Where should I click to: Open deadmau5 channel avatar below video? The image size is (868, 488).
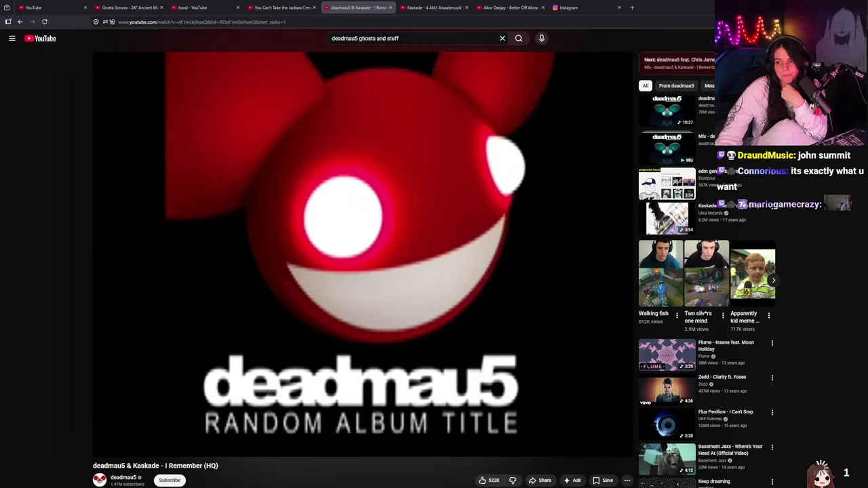point(100,480)
